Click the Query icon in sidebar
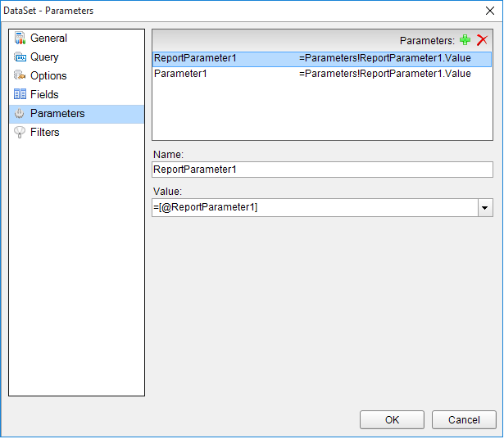 tap(20, 57)
